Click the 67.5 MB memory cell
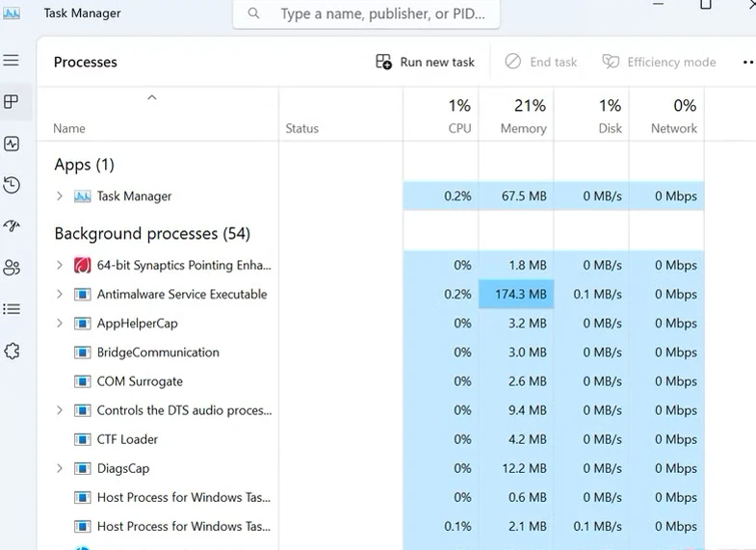 pyautogui.click(x=516, y=196)
